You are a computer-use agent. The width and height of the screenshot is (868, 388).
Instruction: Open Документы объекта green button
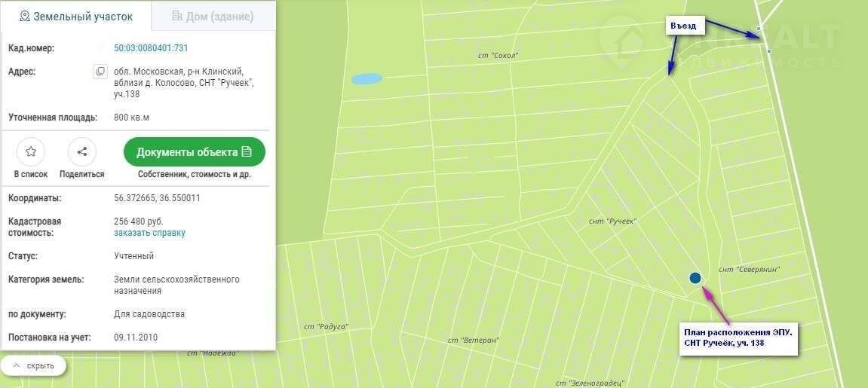click(x=195, y=151)
